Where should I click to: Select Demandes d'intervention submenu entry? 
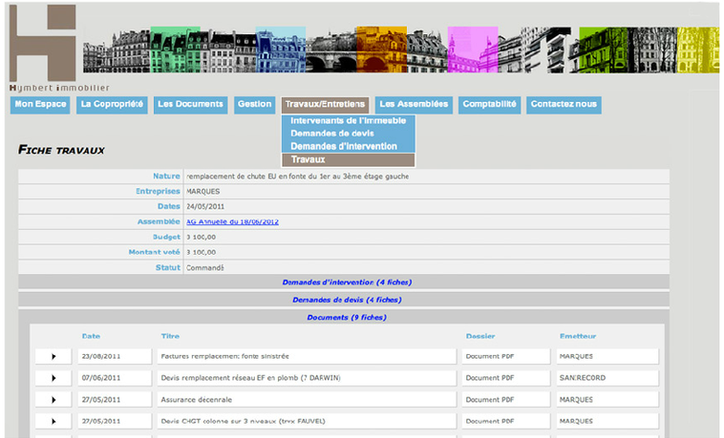point(348,146)
